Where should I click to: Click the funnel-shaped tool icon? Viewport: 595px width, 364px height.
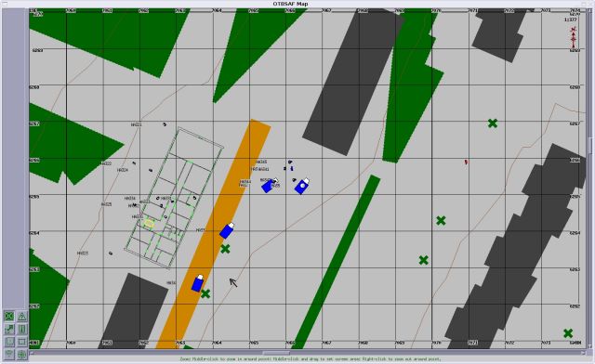tap(9, 355)
